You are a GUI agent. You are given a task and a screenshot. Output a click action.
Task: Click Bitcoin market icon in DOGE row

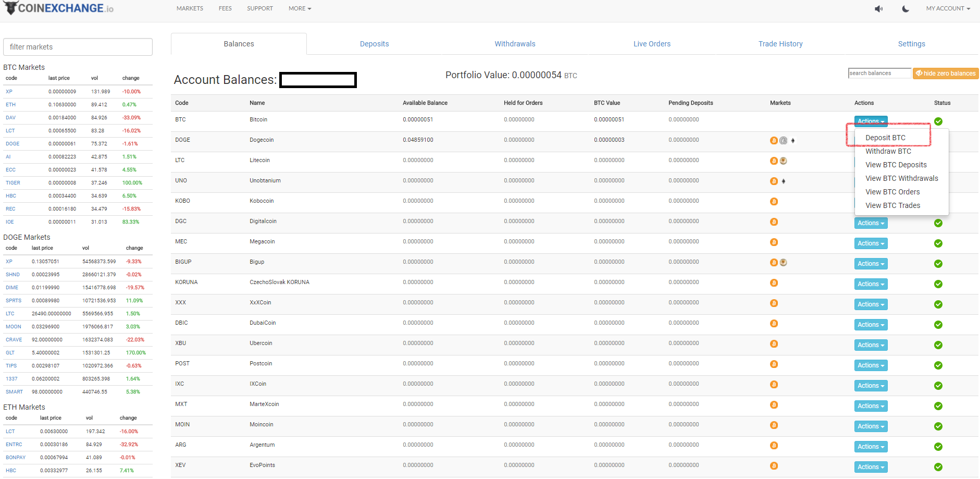[x=774, y=141]
